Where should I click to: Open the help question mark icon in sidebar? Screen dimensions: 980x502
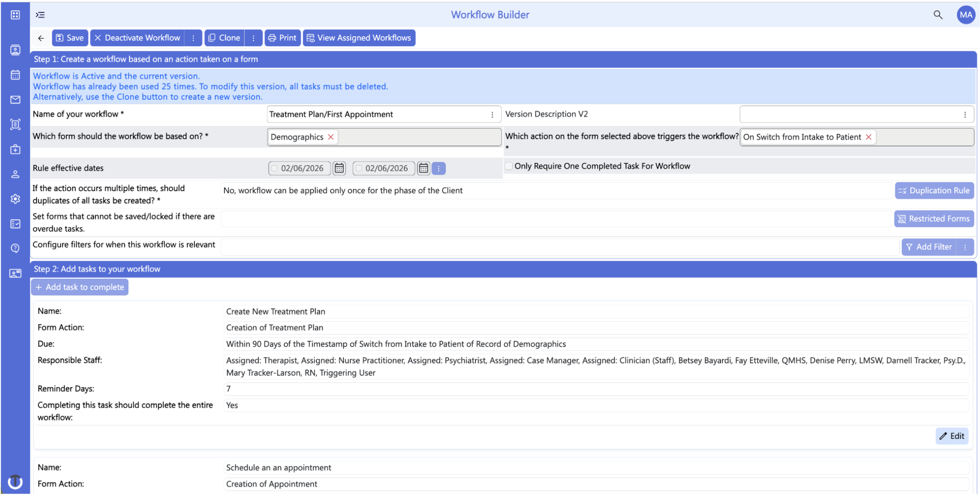point(15,248)
